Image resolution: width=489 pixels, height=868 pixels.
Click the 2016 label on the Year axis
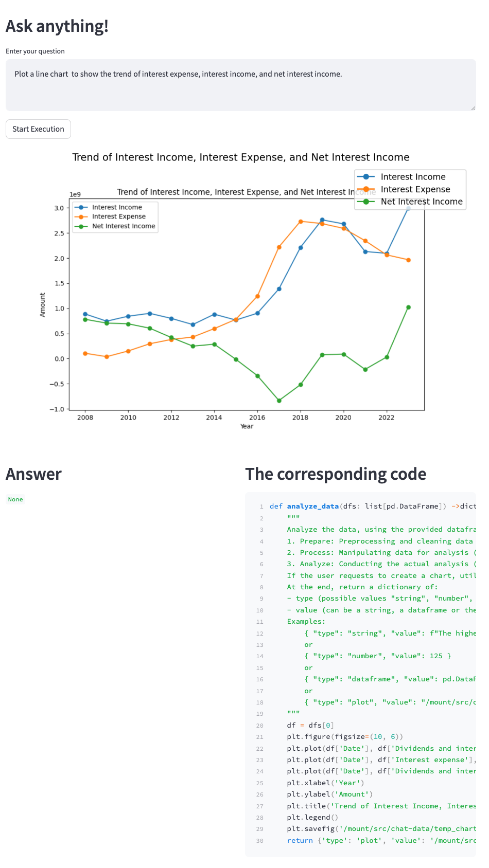257,418
